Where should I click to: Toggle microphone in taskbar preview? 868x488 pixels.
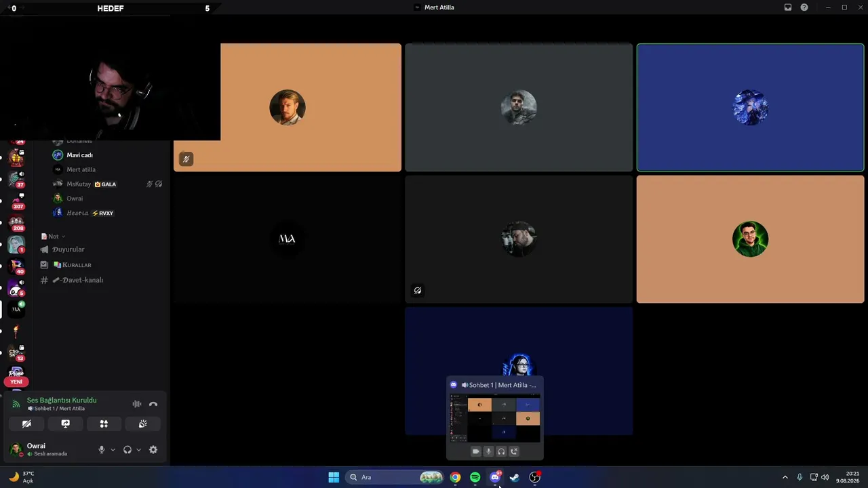pos(488,451)
